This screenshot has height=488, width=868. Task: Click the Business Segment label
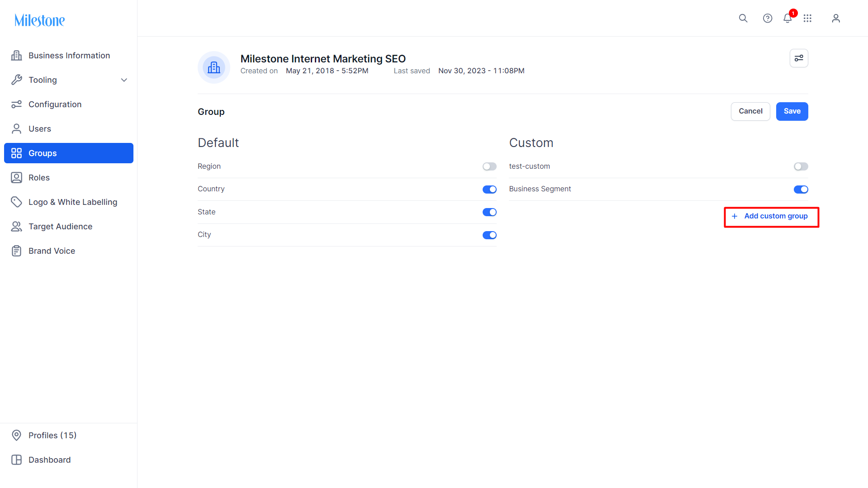540,189
